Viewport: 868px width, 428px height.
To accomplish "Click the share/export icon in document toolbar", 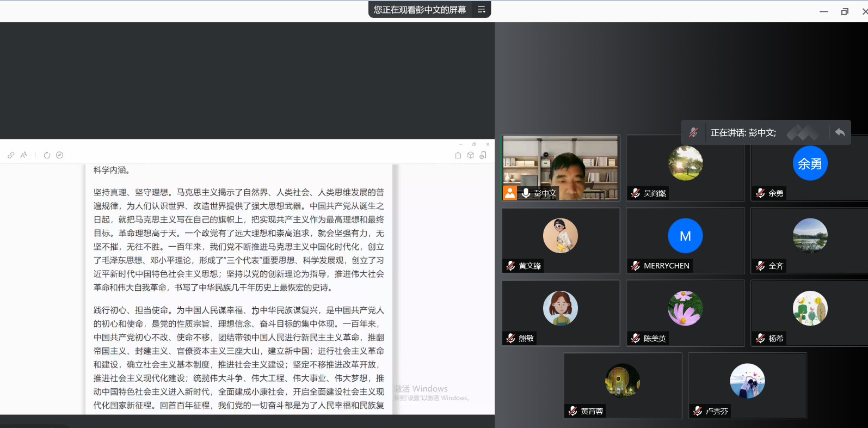I will pyautogui.click(x=458, y=155).
